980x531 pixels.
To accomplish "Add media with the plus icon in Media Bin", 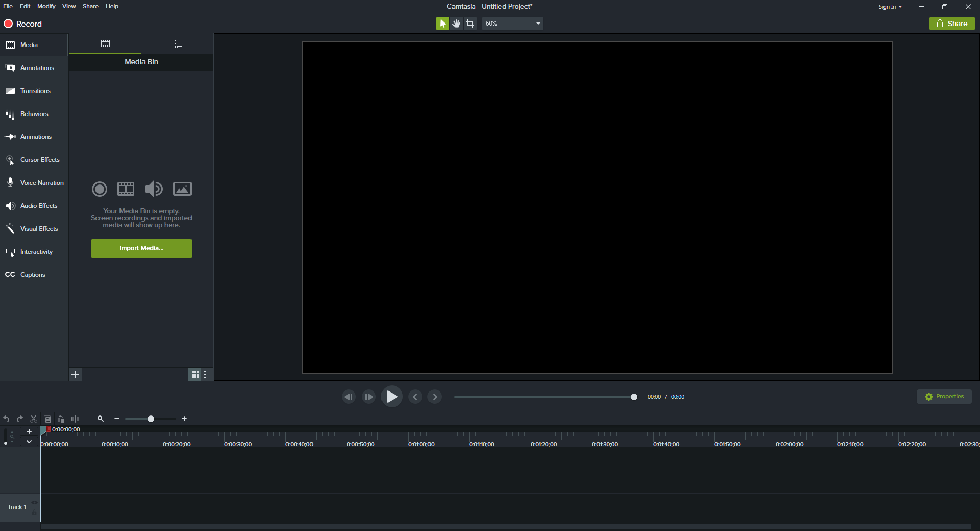I will 75,375.
